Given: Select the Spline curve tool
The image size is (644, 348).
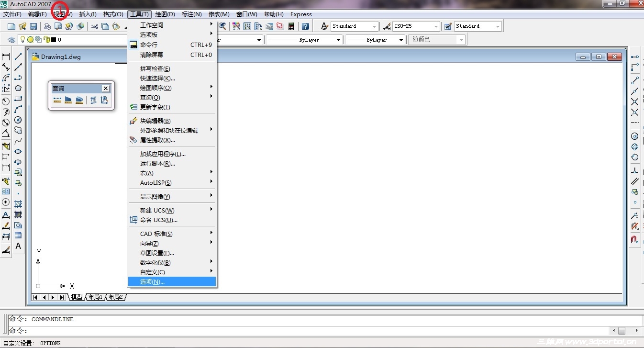Looking at the screenshot, I should (x=18, y=141).
